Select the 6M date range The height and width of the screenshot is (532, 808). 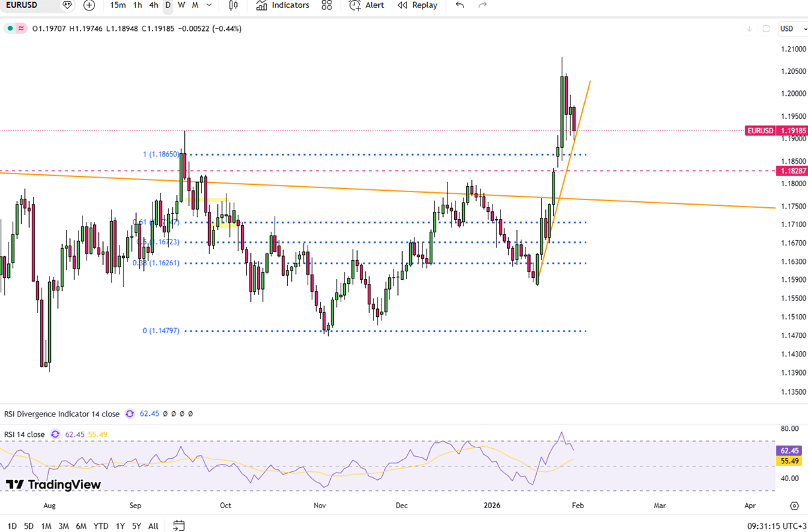[81, 526]
